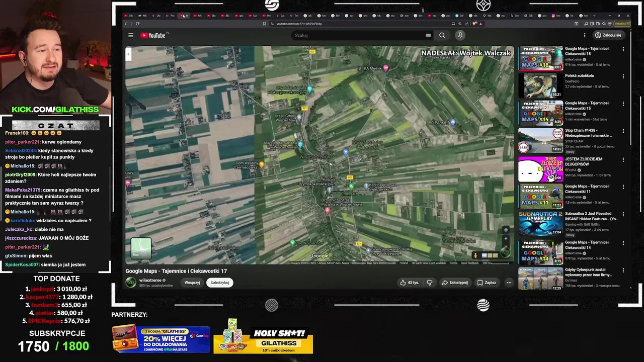The height and width of the screenshot is (362, 644).
Task: Open Polska autoškola video thumbnail
Action: (x=541, y=85)
